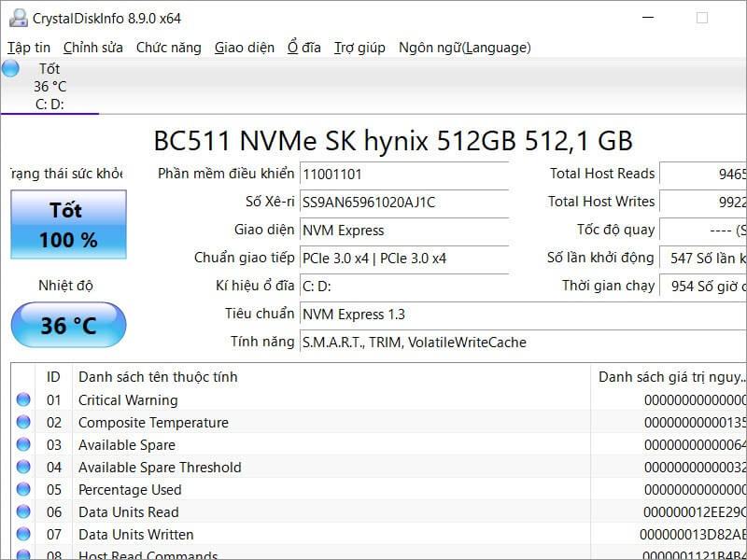Click the status icon beside Available Spare Threshold
The width and height of the screenshot is (747, 560).
tap(23, 468)
